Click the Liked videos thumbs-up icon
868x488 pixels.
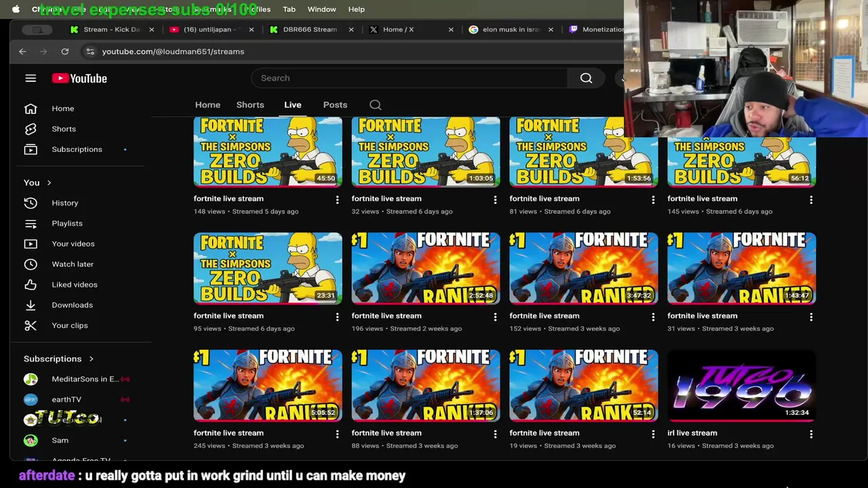pos(31,284)
